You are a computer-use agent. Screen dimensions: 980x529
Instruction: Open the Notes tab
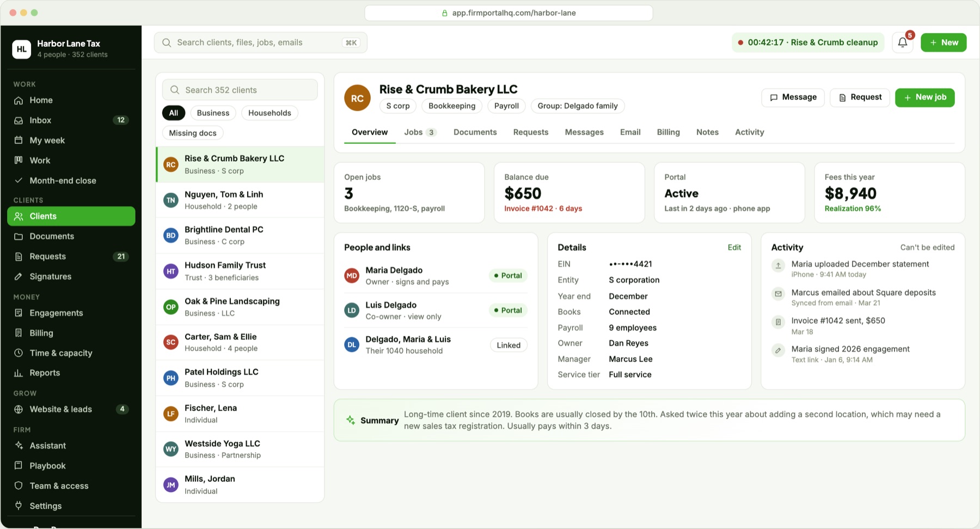coord(707,132)
